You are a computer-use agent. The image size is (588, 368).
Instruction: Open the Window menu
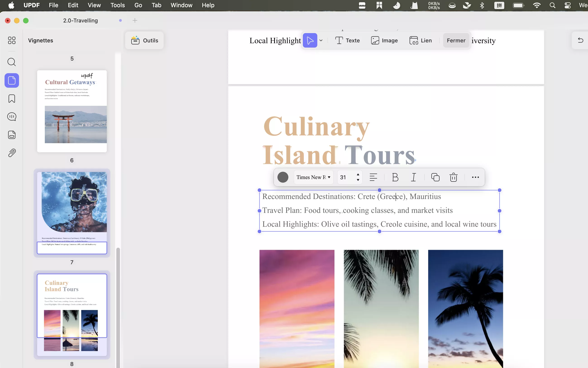[181, 5]
